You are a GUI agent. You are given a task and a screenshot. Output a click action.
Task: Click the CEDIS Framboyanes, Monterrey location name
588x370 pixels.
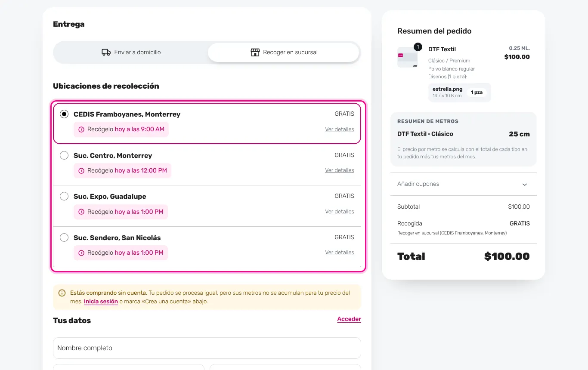pos(127,114)
